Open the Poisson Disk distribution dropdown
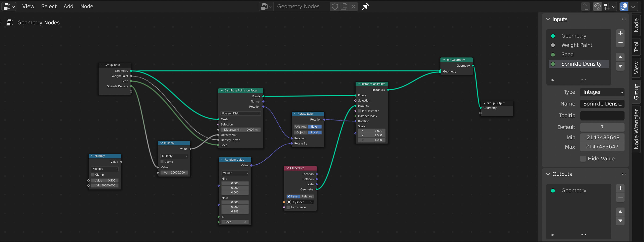The width and height of the screenshot is (644, 242). pyautogui.click(x=240, y=113)
